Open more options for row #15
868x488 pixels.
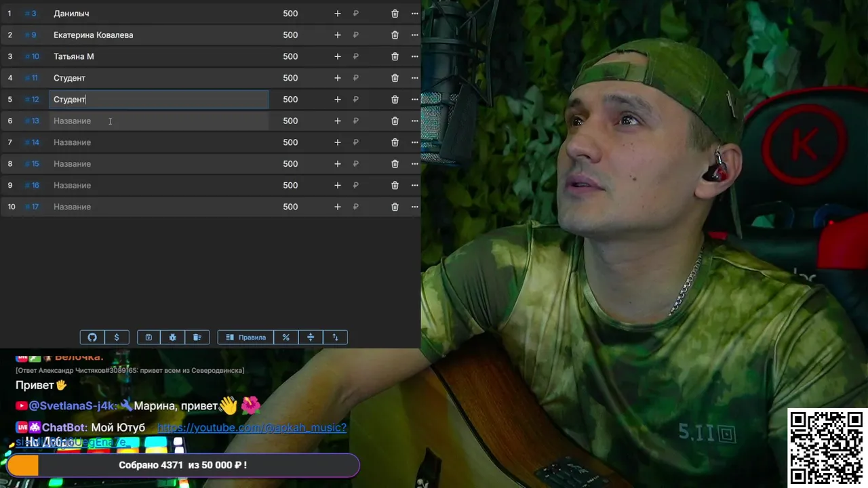[414, 164]
